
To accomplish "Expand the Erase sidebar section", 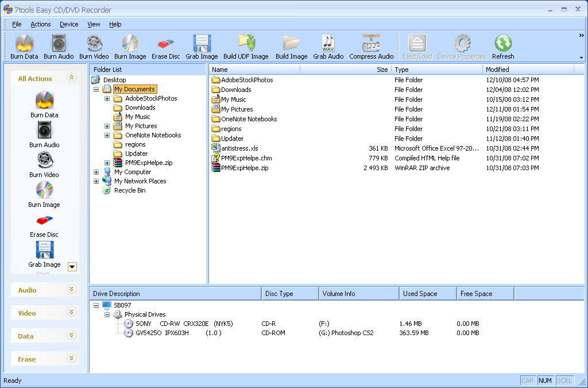I will coord(72,358).
